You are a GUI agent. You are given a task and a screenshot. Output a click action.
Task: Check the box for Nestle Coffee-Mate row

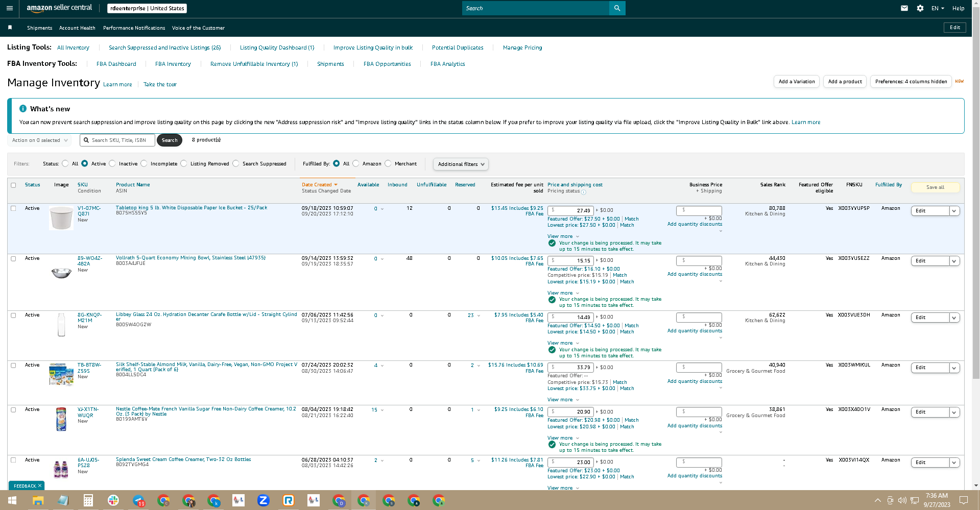(13, 409)
